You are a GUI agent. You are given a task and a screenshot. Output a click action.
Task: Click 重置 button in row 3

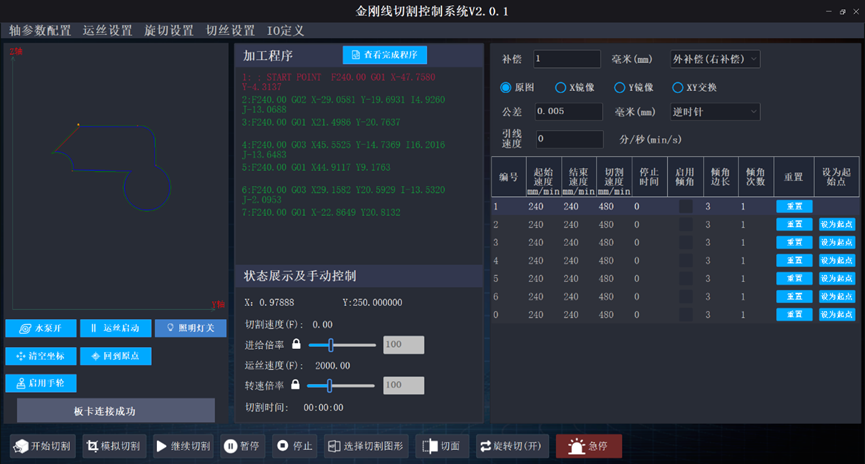794,242
